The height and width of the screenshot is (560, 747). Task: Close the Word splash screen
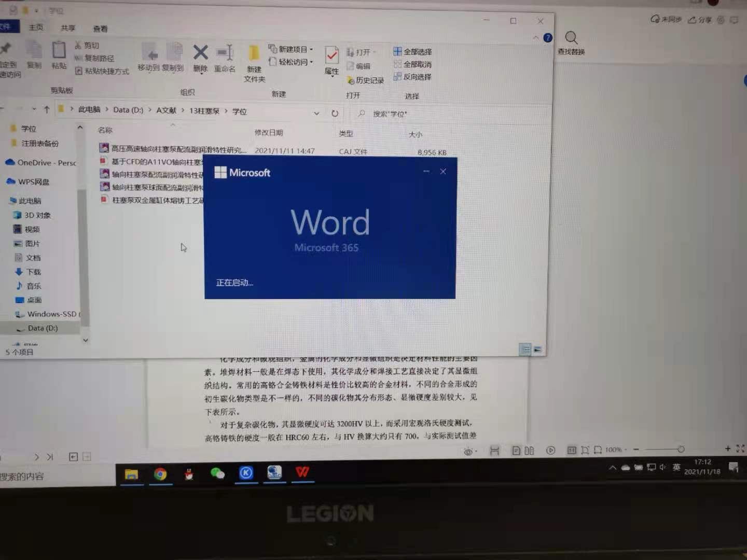pyautogui.click(x=443, y=171)
